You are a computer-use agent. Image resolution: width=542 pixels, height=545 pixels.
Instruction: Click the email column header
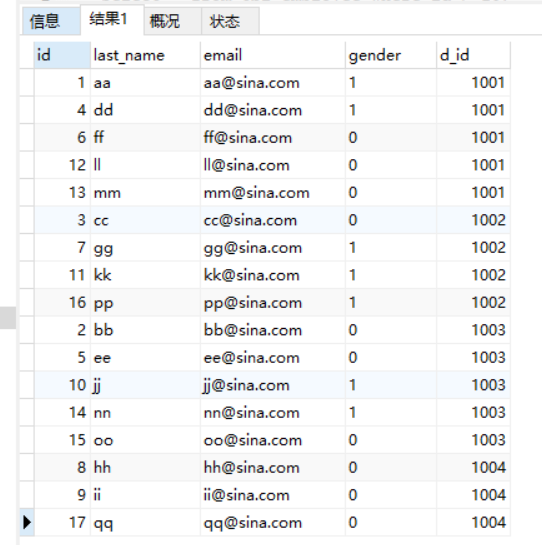tap(273, 55)
